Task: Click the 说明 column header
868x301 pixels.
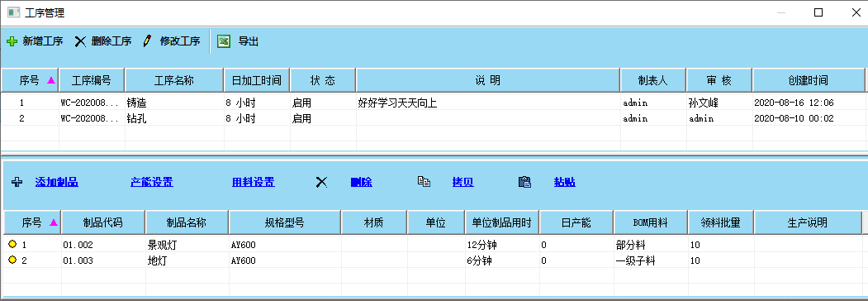Action: pos(488,80)
